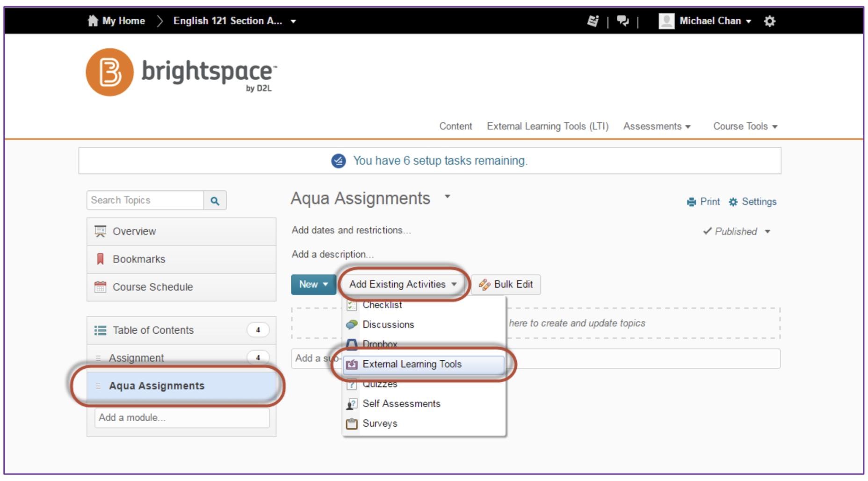This screenshot has width=868, height=481.
Task: Click the My Home house icon
Action: click(93, 21)
